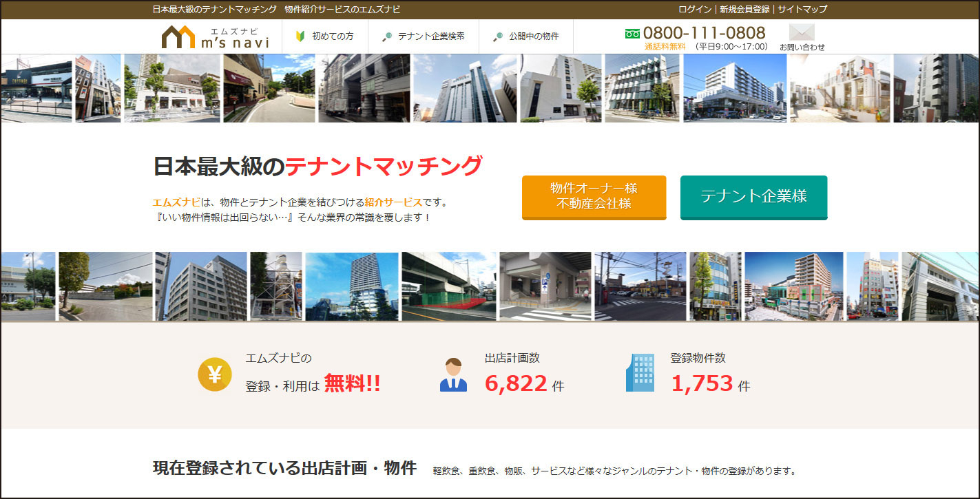This screenshot has width=980, height=499.
Task: Click the green free-dial phone icon
Action: click(x=632, y=33)
